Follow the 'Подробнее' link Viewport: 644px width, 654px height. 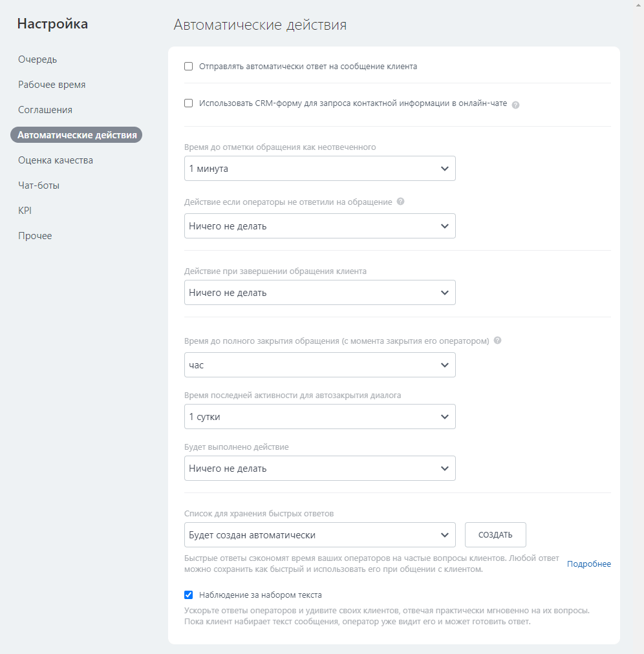coord(588,564)
